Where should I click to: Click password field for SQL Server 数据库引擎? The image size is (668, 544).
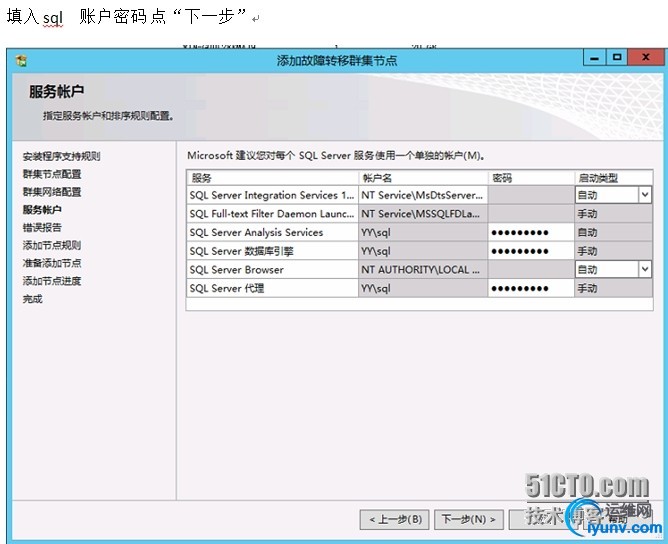531,251
